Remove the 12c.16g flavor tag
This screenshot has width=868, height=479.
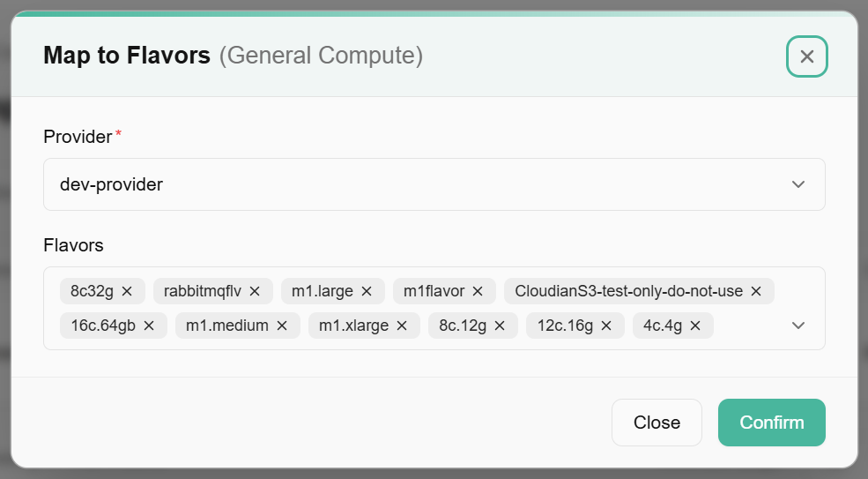[606, 326]
